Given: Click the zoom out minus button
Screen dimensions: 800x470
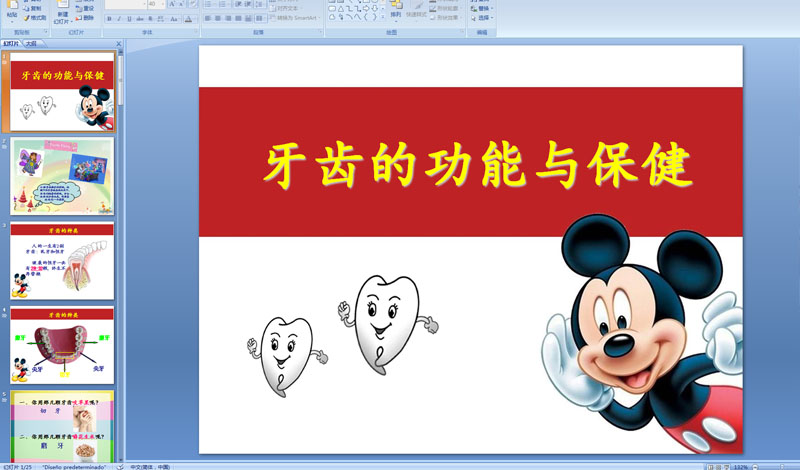Looking at the screenshot, I should coord(756,467).
